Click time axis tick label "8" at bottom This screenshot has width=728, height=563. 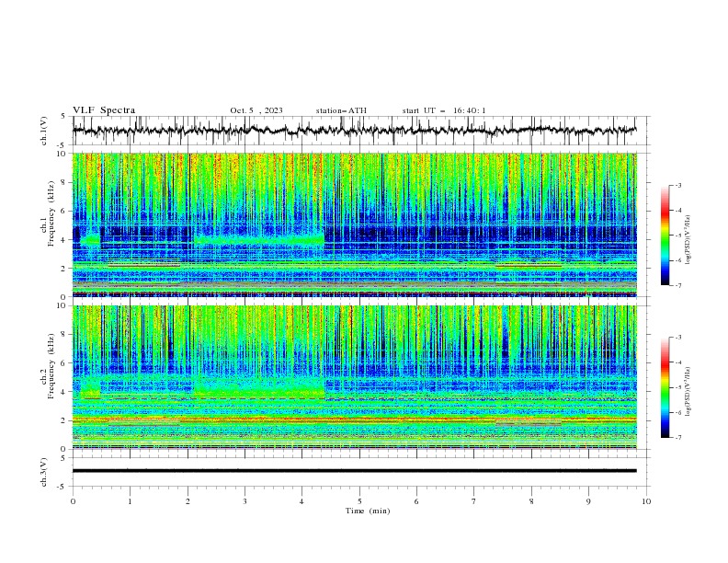[x=531, y=501]
